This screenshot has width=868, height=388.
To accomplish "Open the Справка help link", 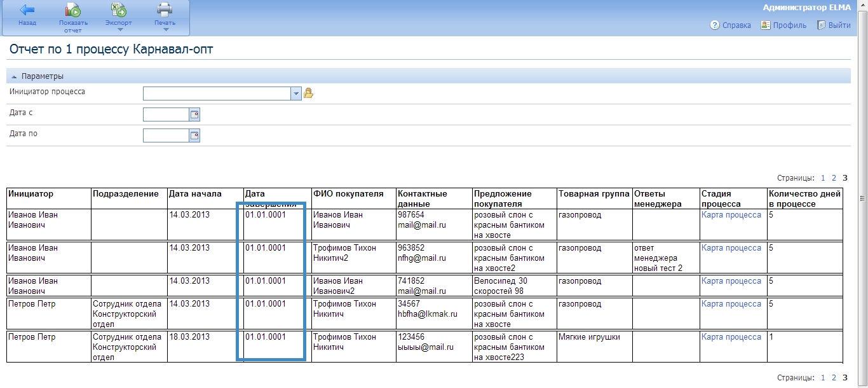I will coord(731,25).
